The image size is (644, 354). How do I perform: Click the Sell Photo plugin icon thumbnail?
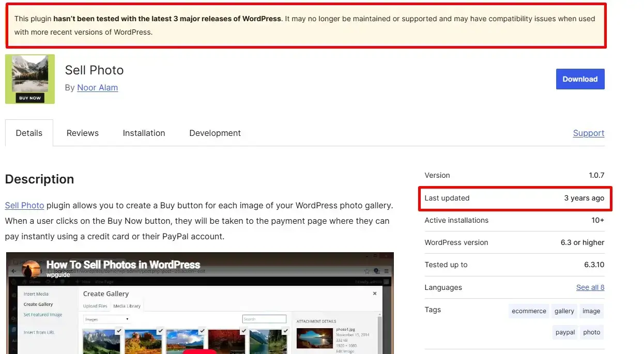30,79
